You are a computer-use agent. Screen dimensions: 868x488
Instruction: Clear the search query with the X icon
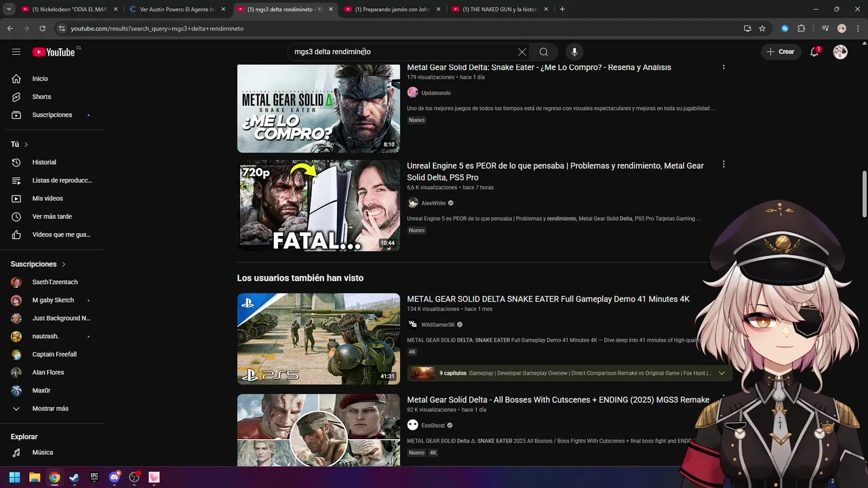[521, 52]
